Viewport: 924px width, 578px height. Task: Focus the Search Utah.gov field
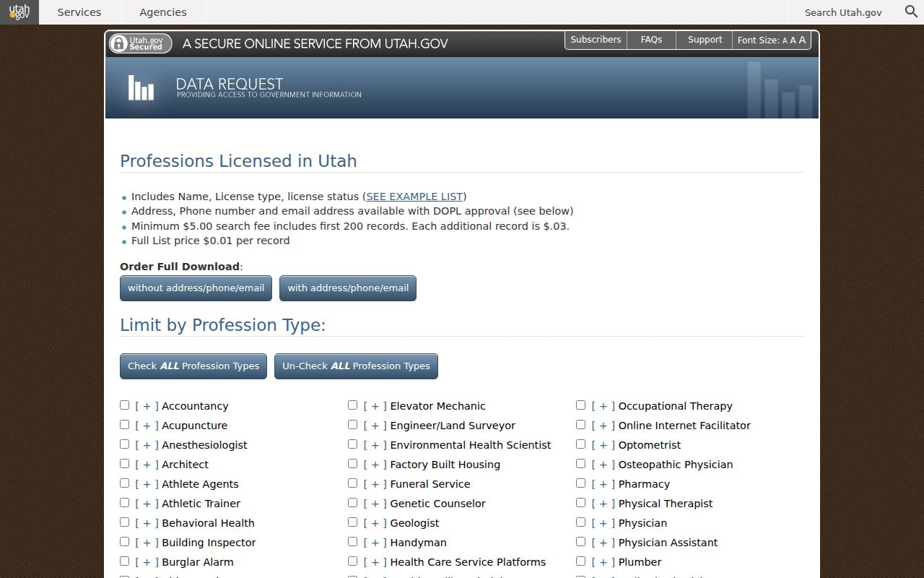pos(843,12)
